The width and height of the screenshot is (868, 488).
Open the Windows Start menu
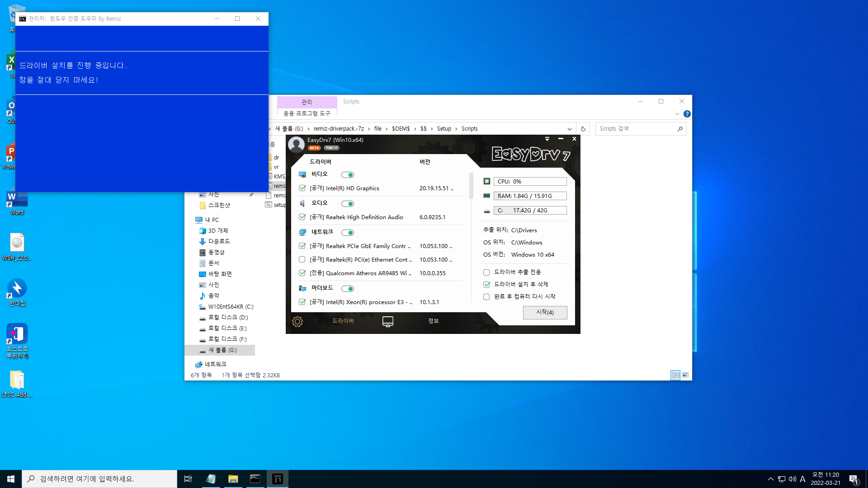[x=11, y=479]
